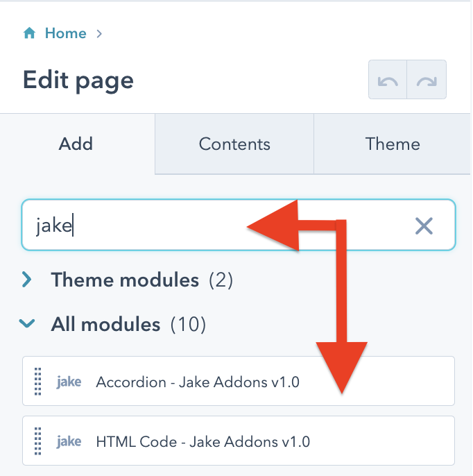473x476 pixels.
Task: Select the Theme tab
Action: pos(393,144)
